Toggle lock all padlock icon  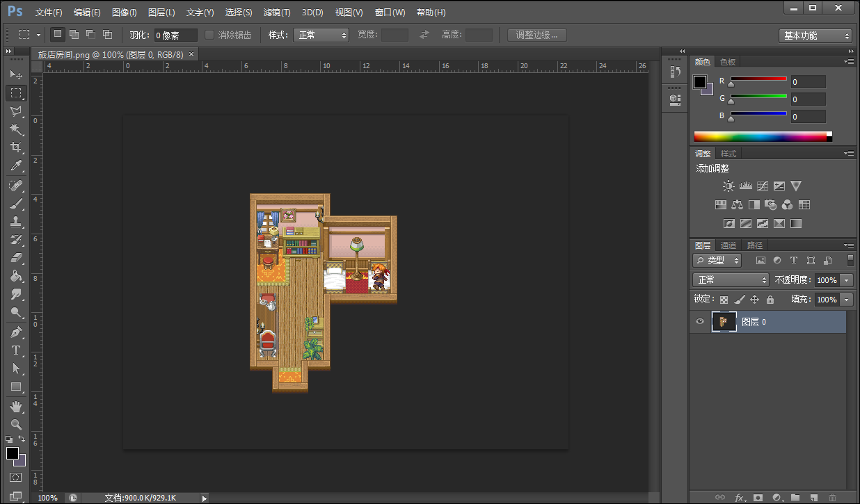click(770, 300)
